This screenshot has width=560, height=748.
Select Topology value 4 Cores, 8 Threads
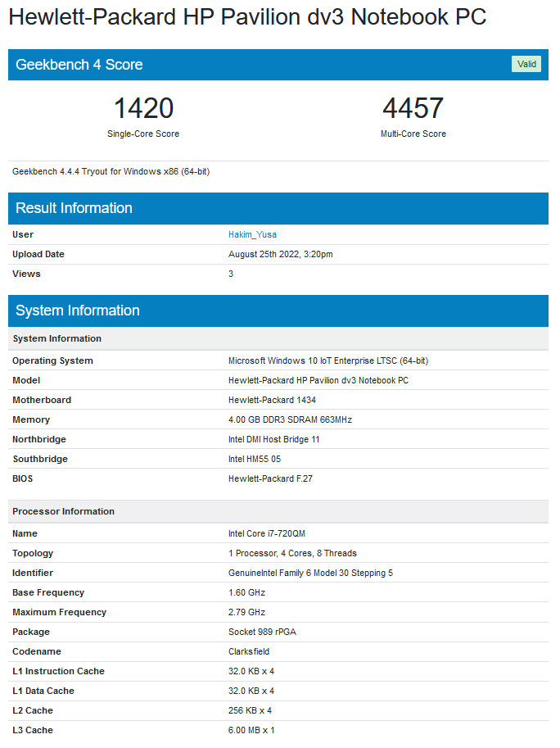click(292, 553)
